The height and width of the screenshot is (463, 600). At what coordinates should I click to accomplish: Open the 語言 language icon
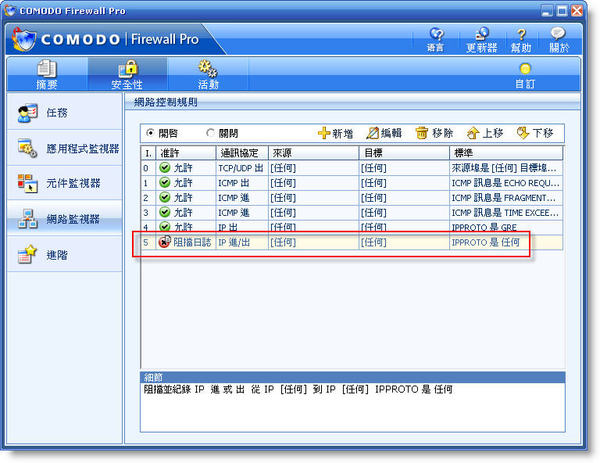[x=435, y=39]
